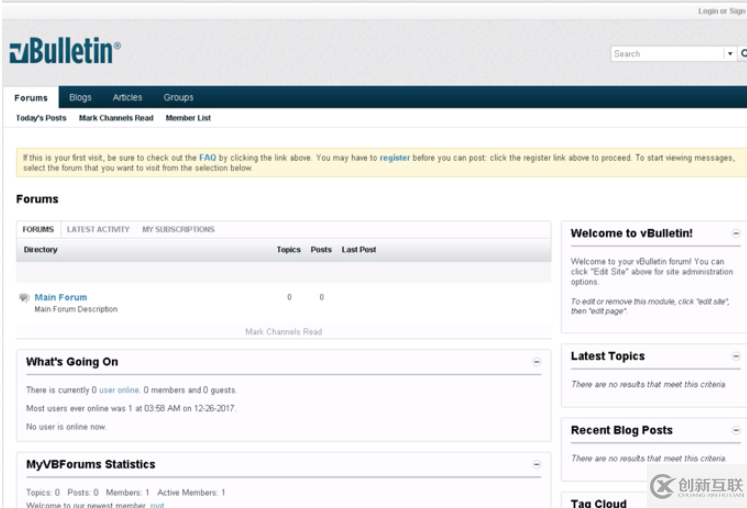The width and height of the screenshot is (747, 508).
Task: Click the 'Most users ever online' line
Action: 131,408
